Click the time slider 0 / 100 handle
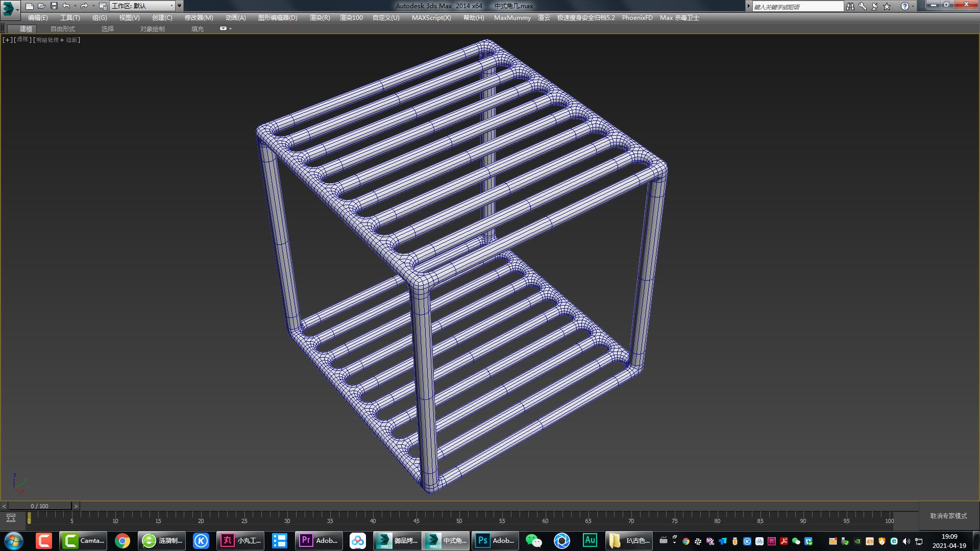 click(x=39, y=506)
